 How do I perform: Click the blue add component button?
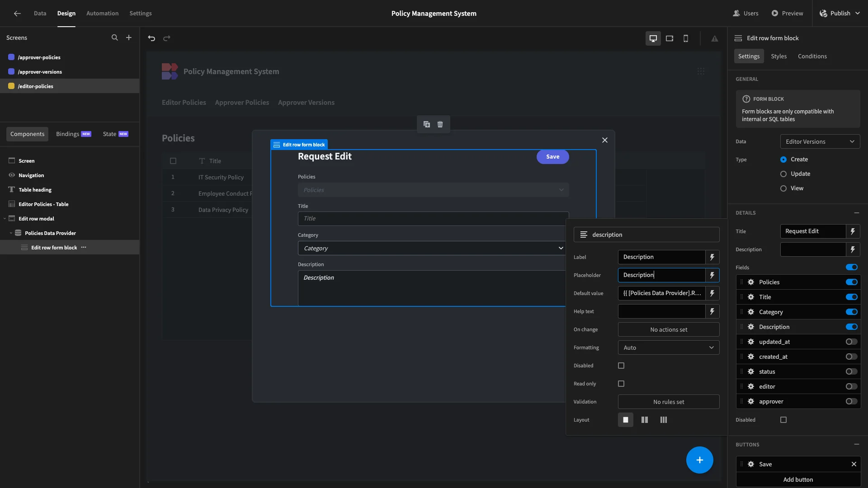pyautogui.click(x=700, y=460)
